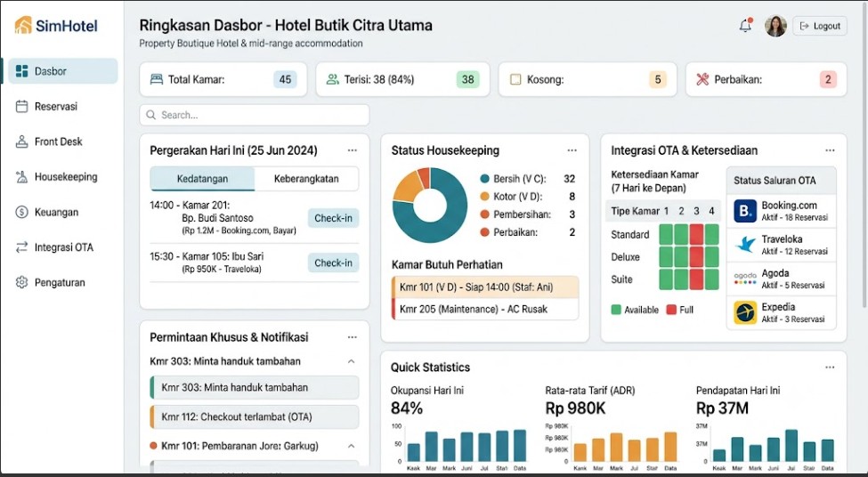
Task: Open Pergerakan Hari Ini more options menu
Action: [352, 150]
